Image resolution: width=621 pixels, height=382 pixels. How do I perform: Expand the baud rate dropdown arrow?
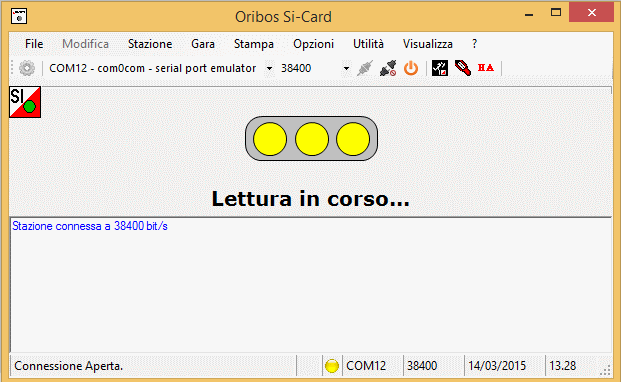pos(346,68)
